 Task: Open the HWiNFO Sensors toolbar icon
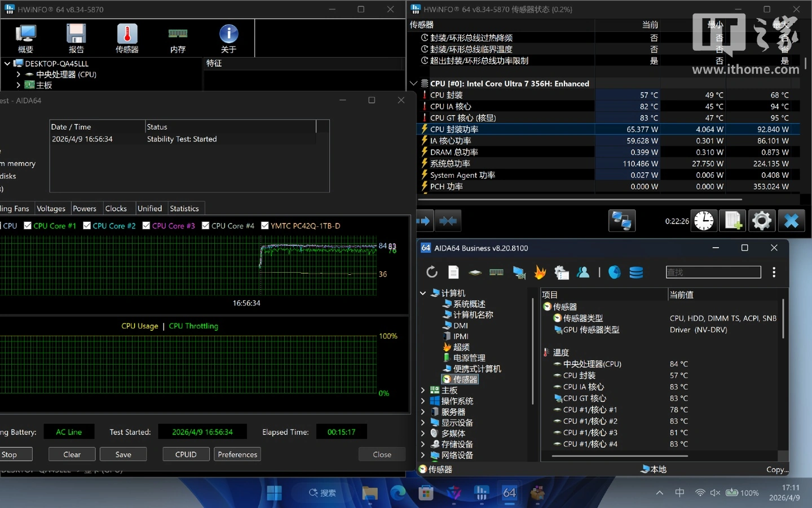pos(127,38)
